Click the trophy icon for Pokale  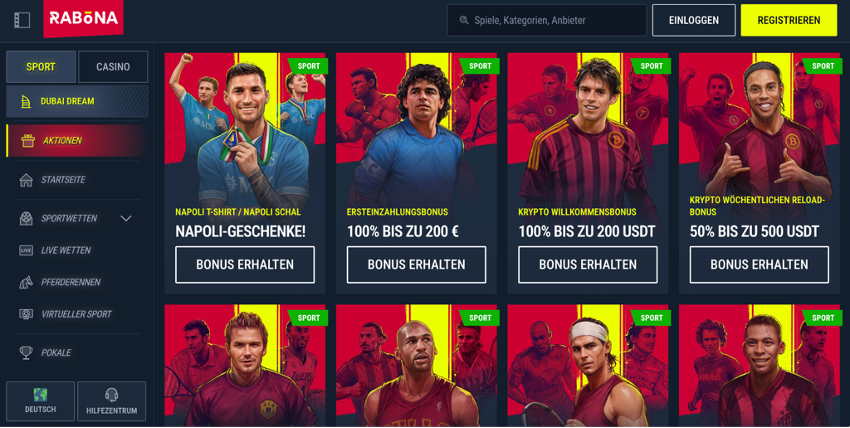[x=26, y=353]
